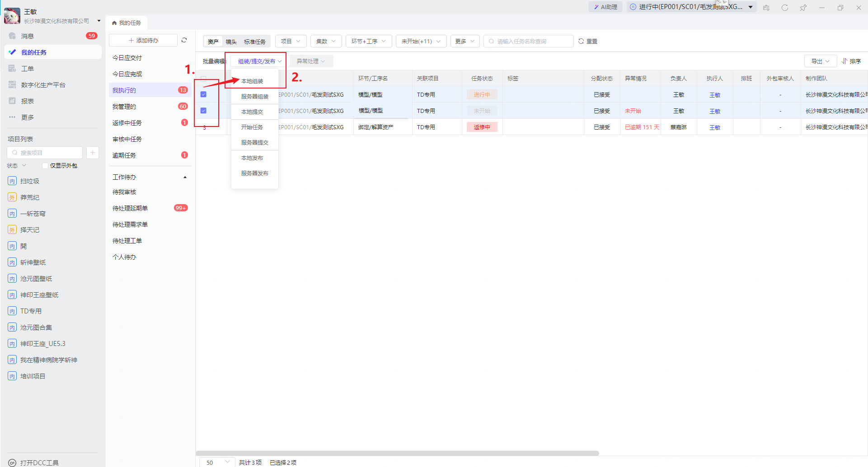
Task: Open AI助理 assistant
Action: coord(605,7)
